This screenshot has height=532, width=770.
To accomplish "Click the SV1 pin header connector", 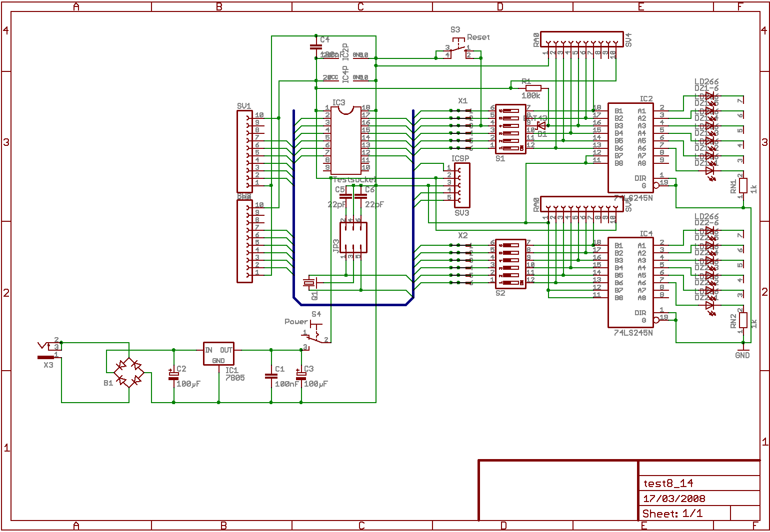I will pyautogui.click(x=244, y=151).
